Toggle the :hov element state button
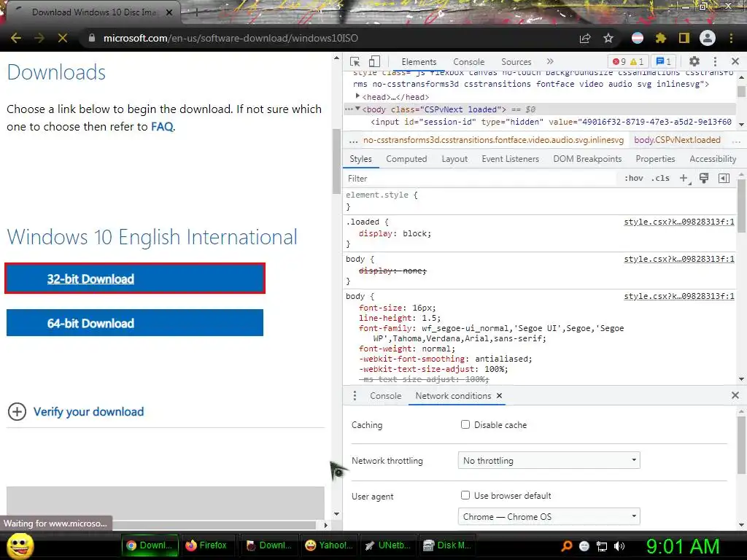Screen dimensions: 747x560 click(634, 178)
